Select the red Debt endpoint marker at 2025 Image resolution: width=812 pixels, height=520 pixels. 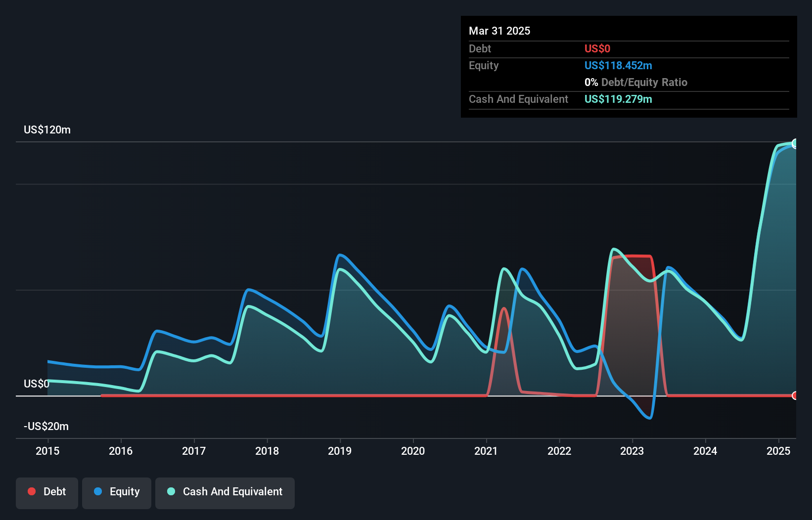coord(795,395)
